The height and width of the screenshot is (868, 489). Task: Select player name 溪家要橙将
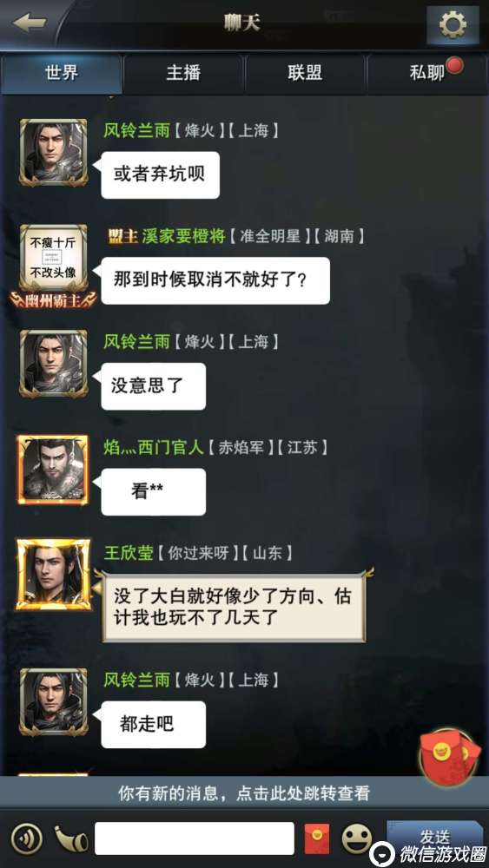coord(178,236)
